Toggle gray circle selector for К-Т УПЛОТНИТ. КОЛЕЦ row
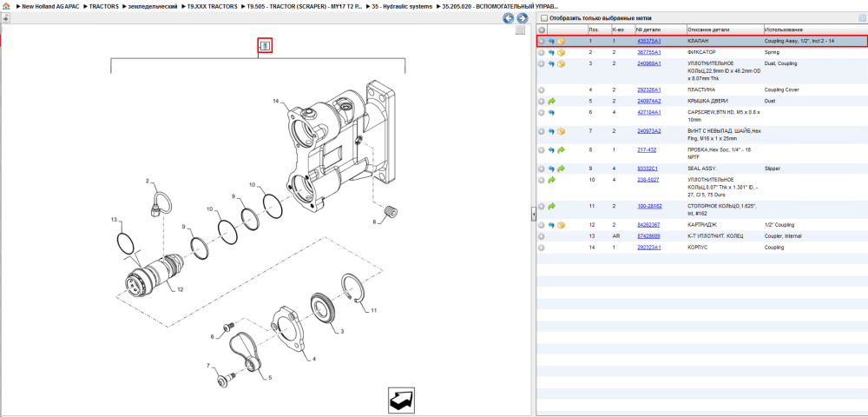This screenshot has height=417, width=868. [x=542, y=236]
